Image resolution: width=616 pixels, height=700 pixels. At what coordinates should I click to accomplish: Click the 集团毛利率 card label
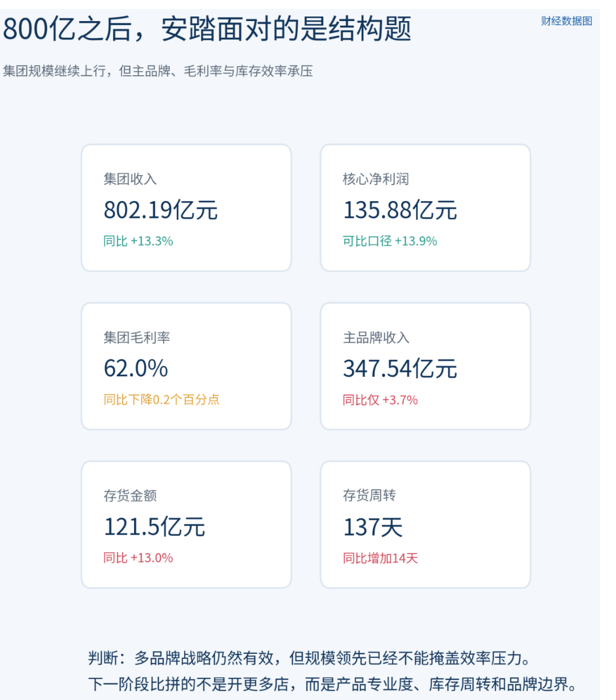point(137,337)
